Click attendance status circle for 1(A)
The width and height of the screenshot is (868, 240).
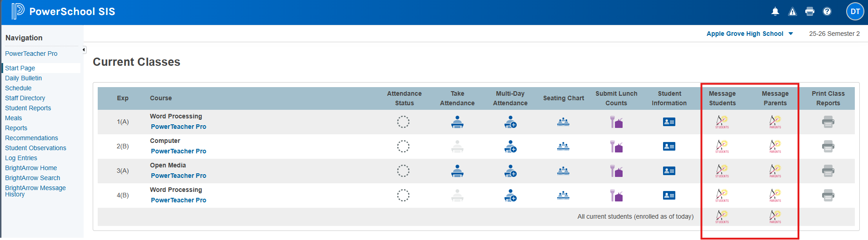pyautogui.click(x=404, y=122)
